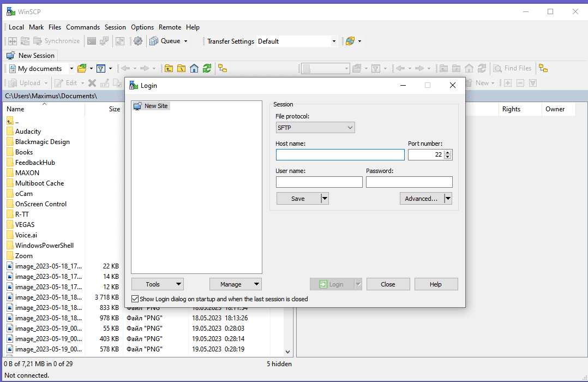
Task: Refresh the local panel listing
Action: [x=207, y=68]
